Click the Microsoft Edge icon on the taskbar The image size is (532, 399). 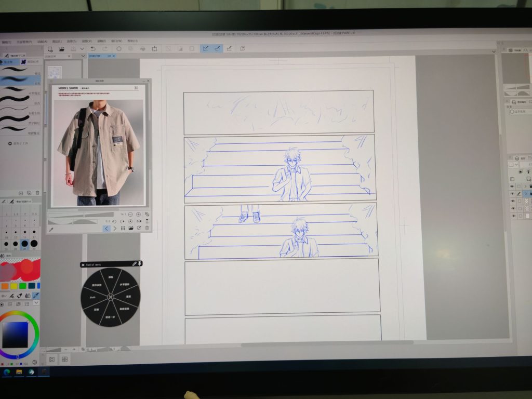click(x=6, y=372)
